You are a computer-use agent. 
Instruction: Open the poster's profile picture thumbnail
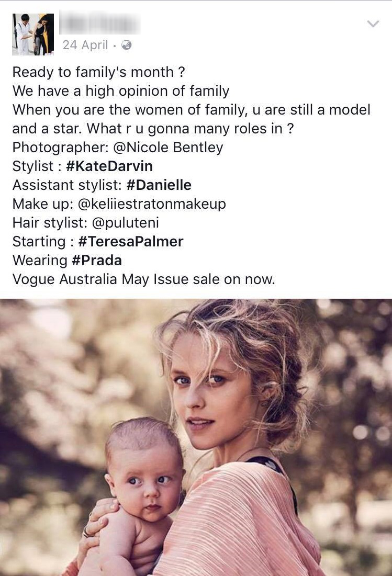pyautogui.click(x=32, y=34)
